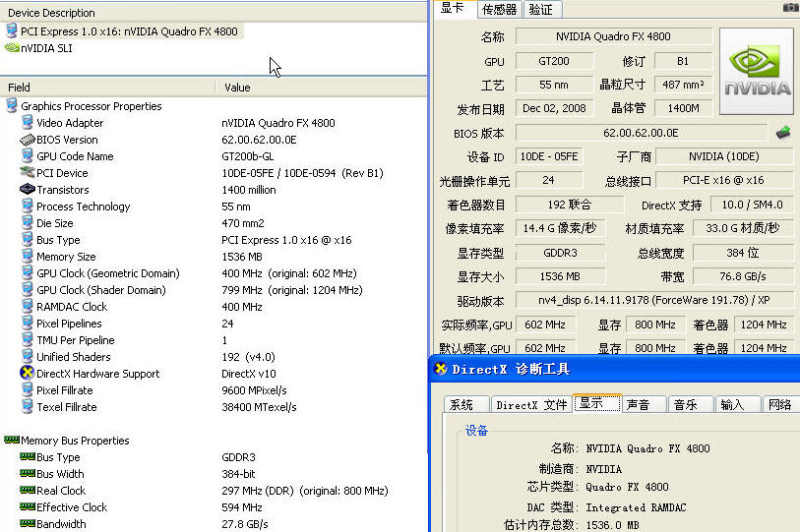Click the Real Clock memory icon
Image resolution: width=800 pixels, height=532 pixels.
coord(28,490)
